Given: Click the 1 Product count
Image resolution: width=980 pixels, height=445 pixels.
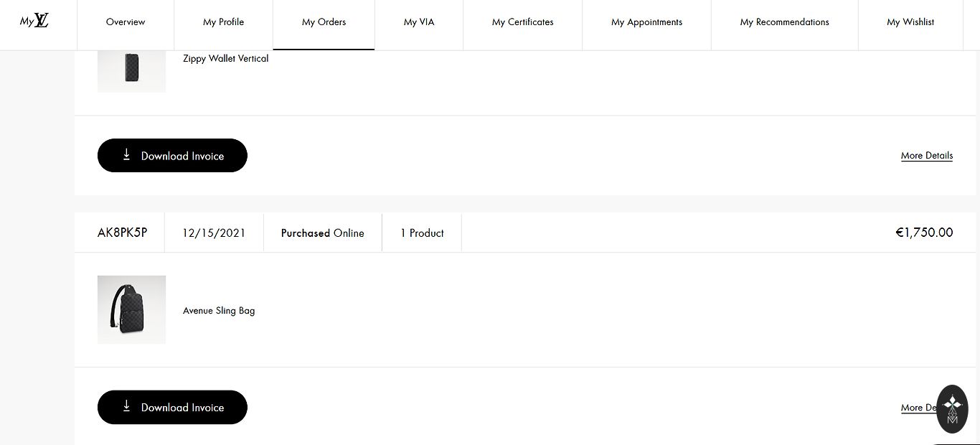Looking at the screenshot, I should click(x=422, y=233).
